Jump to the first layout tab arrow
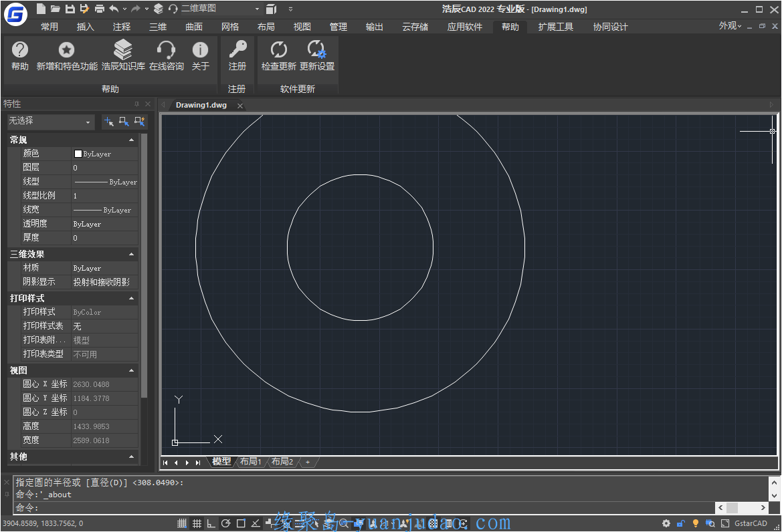The width and height of the screenshot is (782, 532). pyautogui.click(x=165, y=462)
